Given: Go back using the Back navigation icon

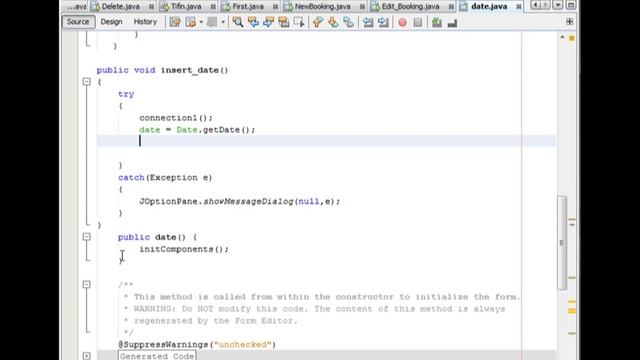Looking at the screenshot, I should [191, 22].
